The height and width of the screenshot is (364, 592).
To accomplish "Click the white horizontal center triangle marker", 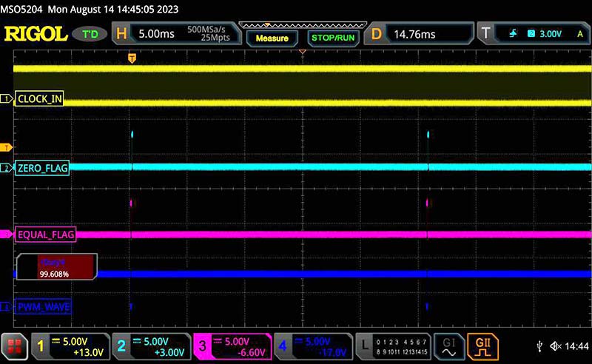I will 303,51.
